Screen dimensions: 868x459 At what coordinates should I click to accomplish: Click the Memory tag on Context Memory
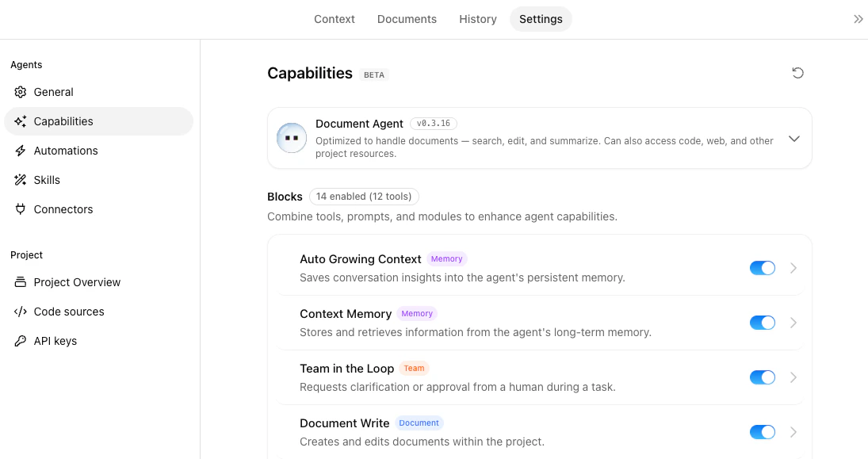(417, 314)
